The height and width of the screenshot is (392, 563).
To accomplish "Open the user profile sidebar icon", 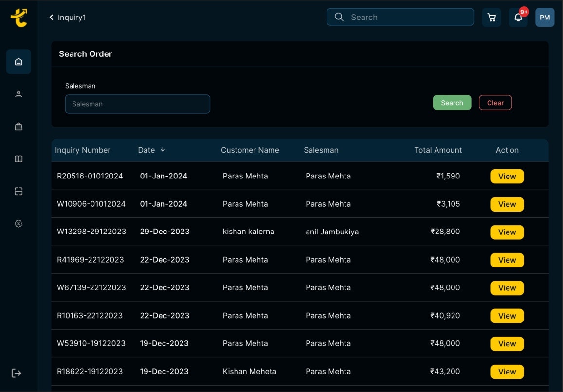I will [x=18, y=94].
